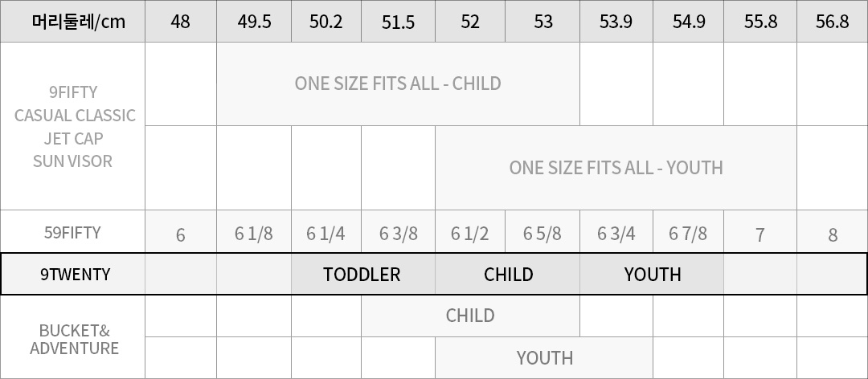Click the 53.9 cm column header

point(616,22)
